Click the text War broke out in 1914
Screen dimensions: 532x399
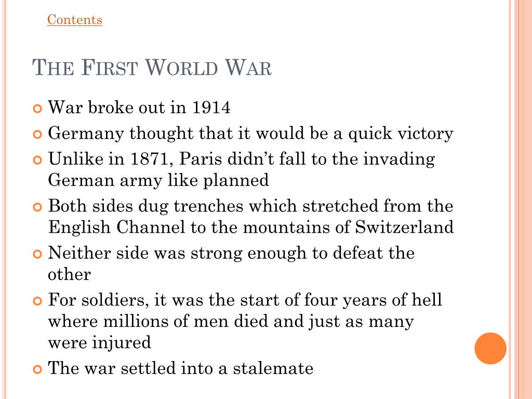(x=139, y=108)
